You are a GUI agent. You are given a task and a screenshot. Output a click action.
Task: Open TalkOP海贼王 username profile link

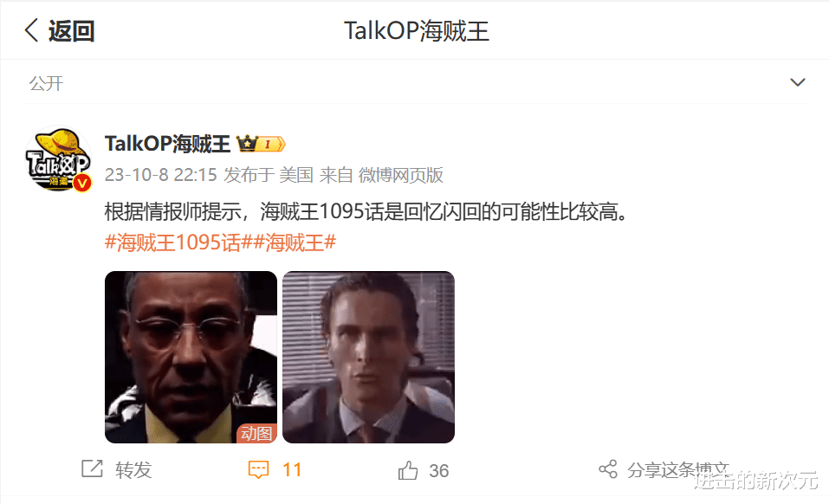tap(167, 144)
